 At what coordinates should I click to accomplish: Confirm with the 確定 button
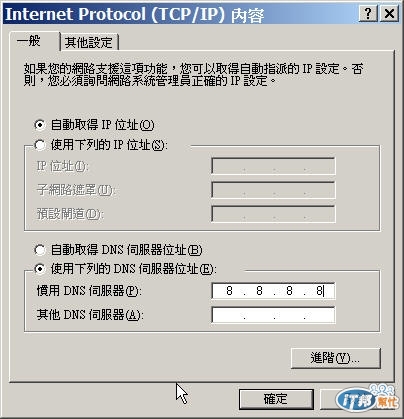[276, 399]
